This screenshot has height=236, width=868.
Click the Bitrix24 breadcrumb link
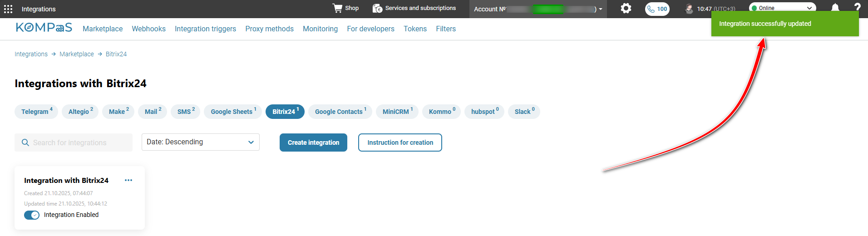pyautogui.click(x=116, y=54)
